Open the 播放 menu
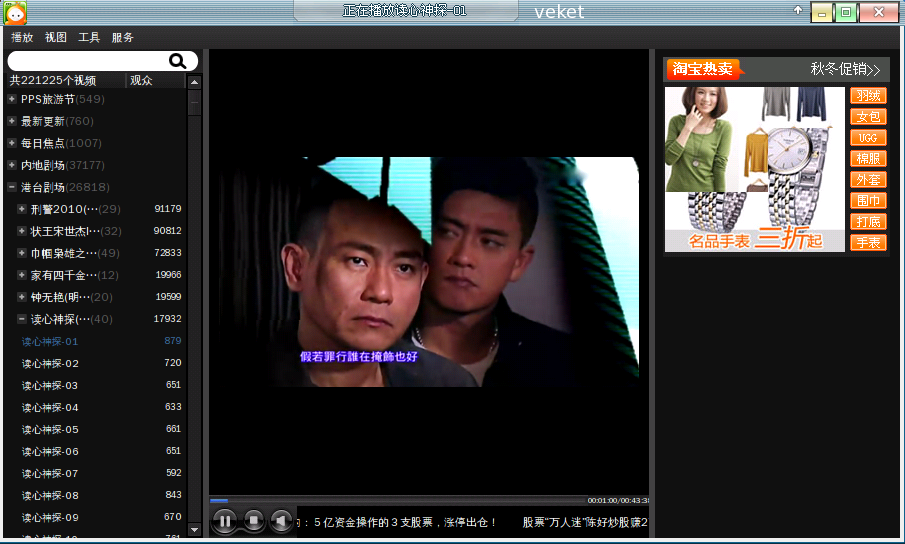 click(x=22, y=37)
